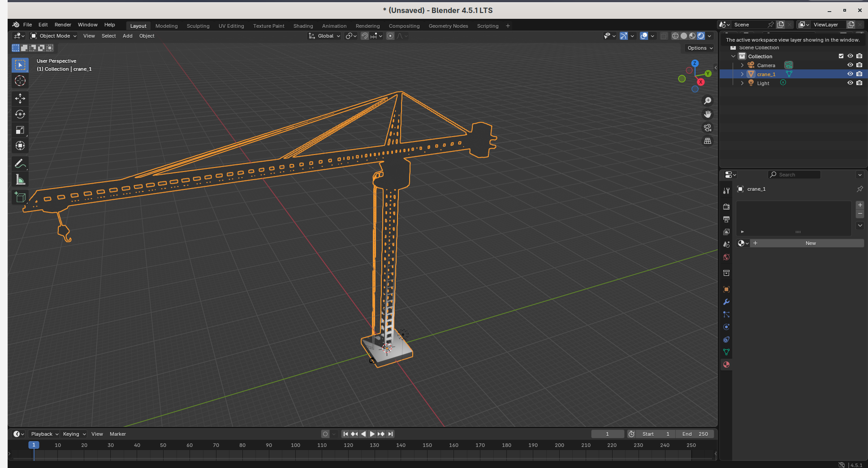Open the Global transform orientation dropdown
This screenshot has width=868, height=468.
(325, 36)
